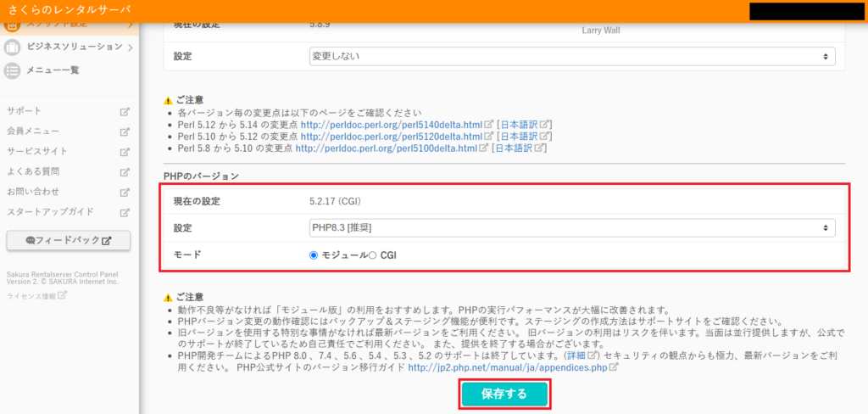Click the PHPのバージョン section heading

pyautogui.click(x=201, y=176)
